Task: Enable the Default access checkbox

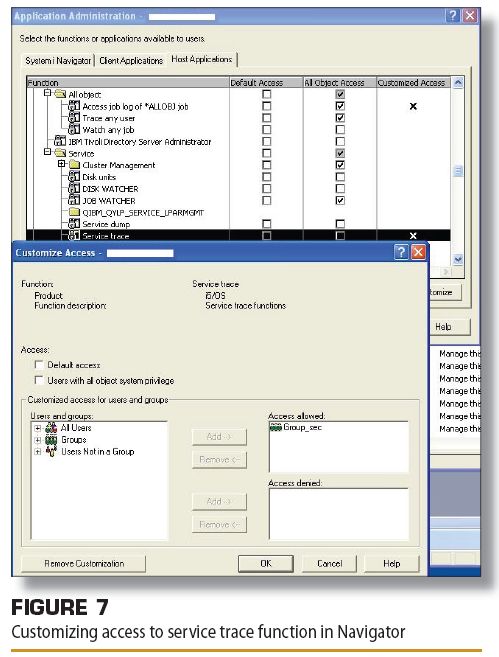Action: [x=39, y=365]
